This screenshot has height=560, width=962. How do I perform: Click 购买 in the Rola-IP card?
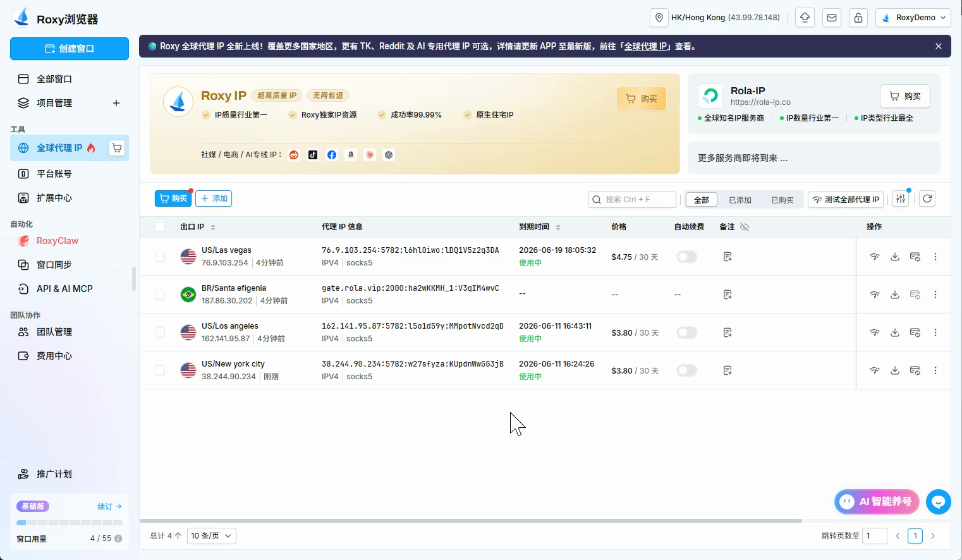click(x=905, y=96)
